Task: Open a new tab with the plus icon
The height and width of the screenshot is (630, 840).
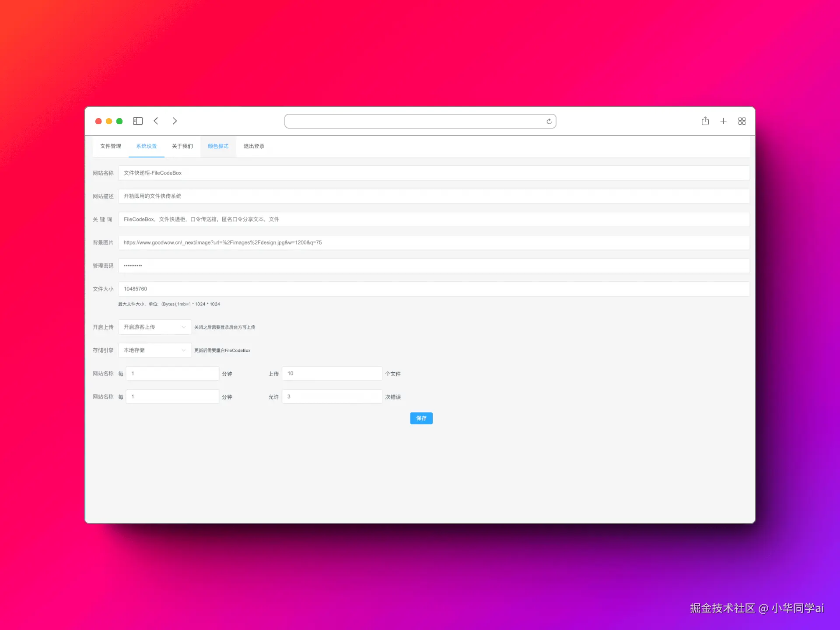Action: click(x=723, y=121)
